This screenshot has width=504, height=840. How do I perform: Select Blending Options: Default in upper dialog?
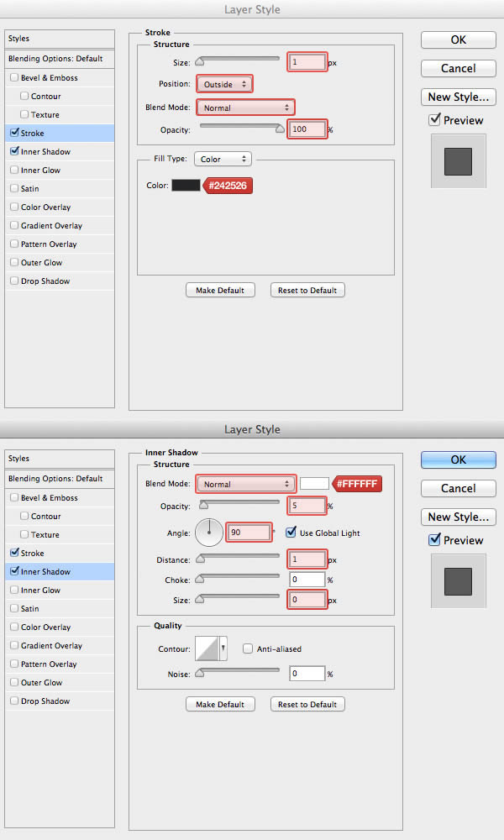coord(60,59)
